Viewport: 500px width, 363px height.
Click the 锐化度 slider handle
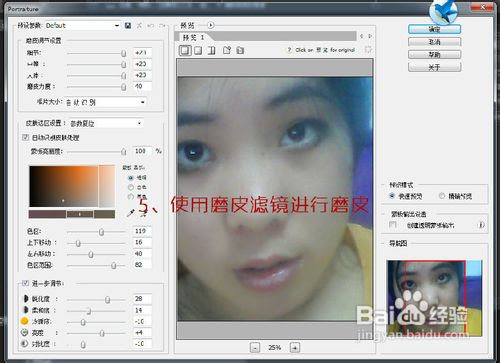[107, 300]
